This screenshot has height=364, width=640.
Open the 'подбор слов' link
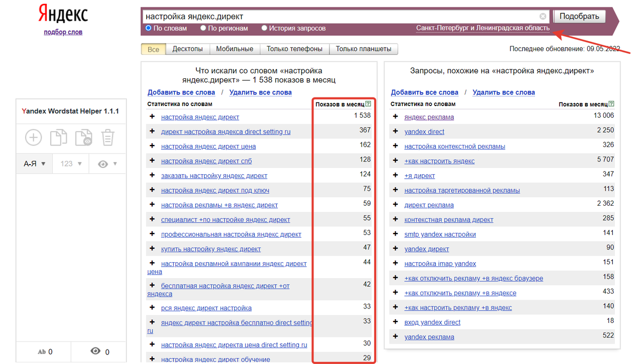(63, 32)
